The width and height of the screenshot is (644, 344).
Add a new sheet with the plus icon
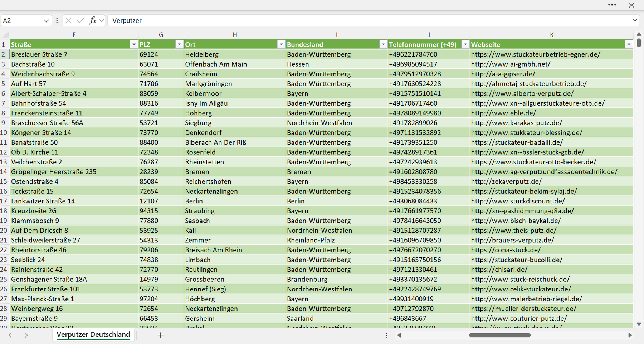coord(161,335)
